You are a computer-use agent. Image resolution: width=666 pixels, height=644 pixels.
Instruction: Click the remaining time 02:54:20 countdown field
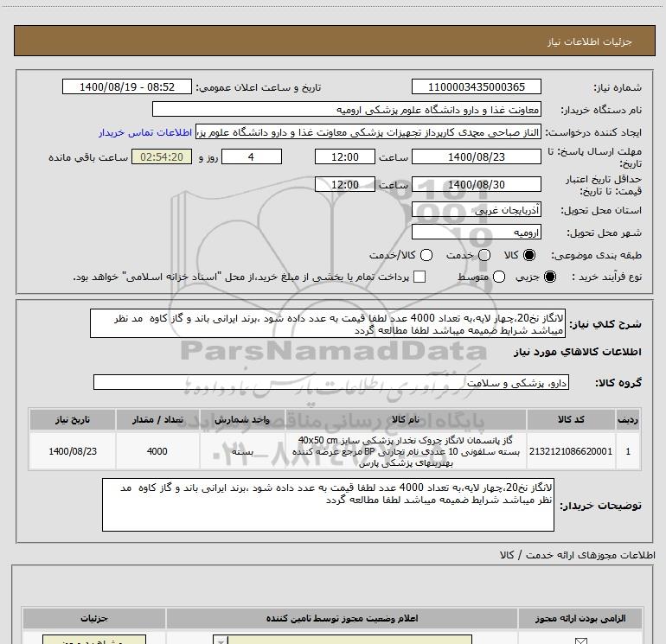coord(162,156)
